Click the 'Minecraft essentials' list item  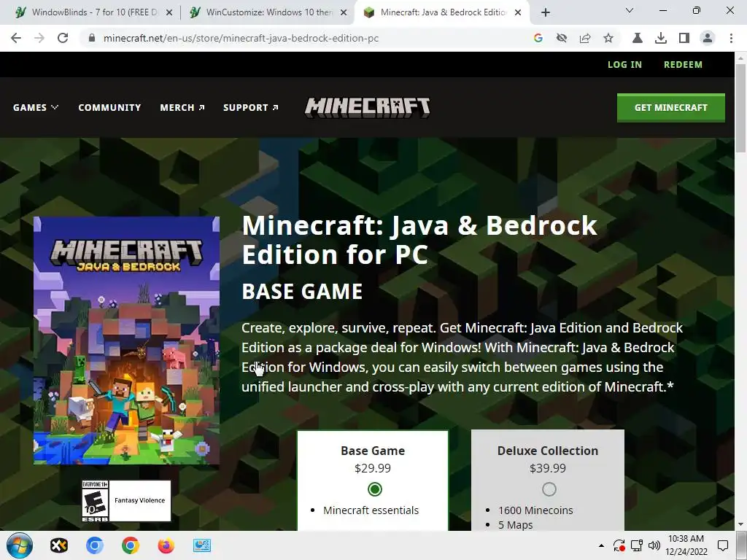[x=371, y=510]
